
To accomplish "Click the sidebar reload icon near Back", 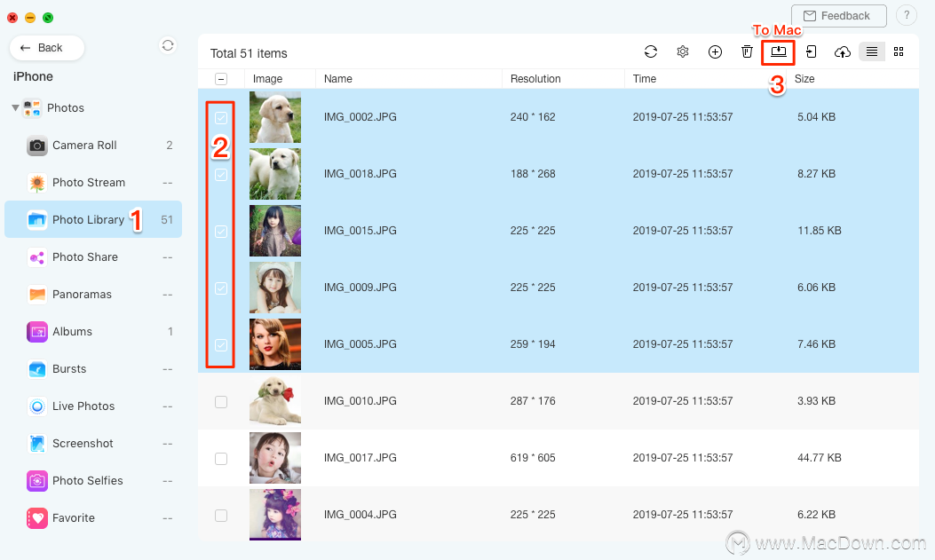I will [x=168, y=45].
